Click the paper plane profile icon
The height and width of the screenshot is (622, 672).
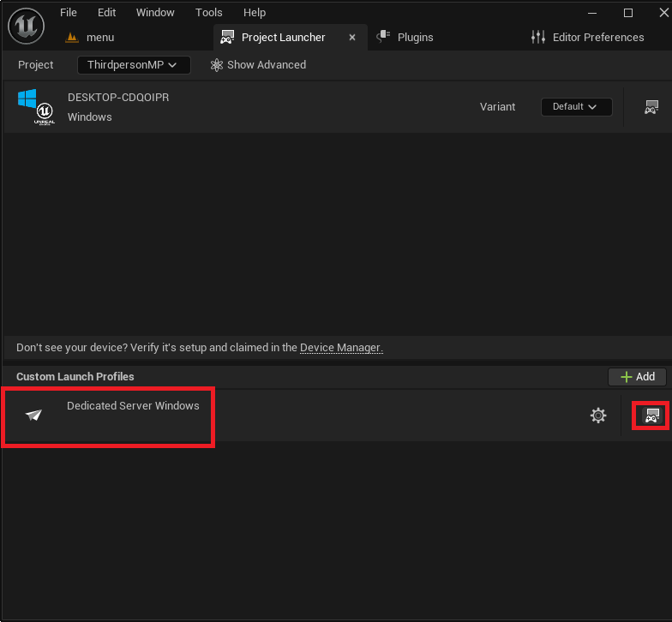click(x=33, y=415)
